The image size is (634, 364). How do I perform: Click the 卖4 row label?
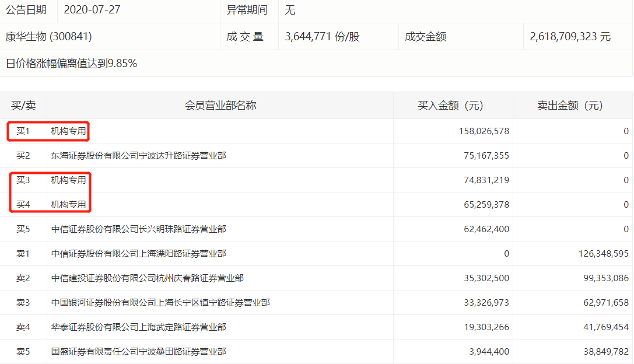(x=23, y=327)
